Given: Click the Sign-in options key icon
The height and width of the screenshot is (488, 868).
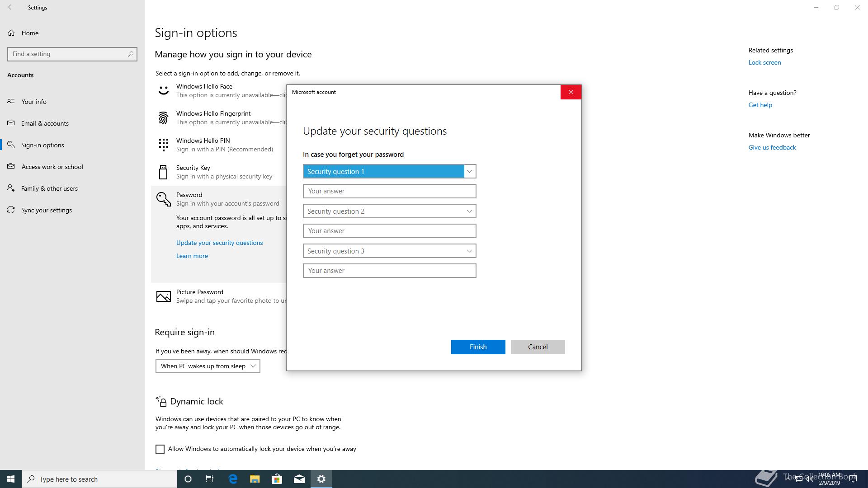Looking at the screenshot, I should point(11,145).
